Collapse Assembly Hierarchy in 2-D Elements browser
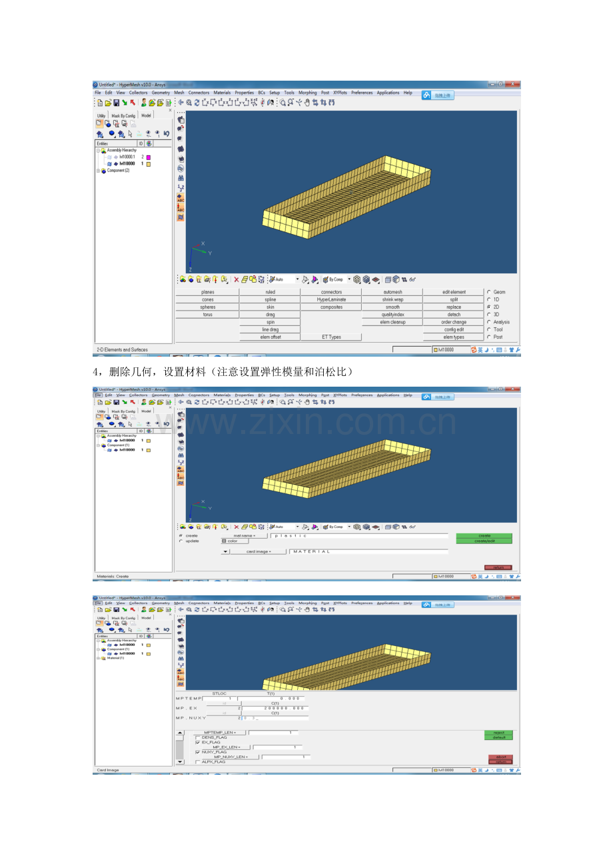Image resolution: width=613 pixels, height=868 pixels. (98, 150)
